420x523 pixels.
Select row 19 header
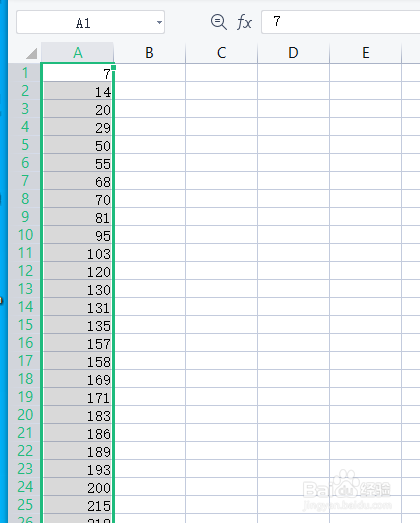25,397
